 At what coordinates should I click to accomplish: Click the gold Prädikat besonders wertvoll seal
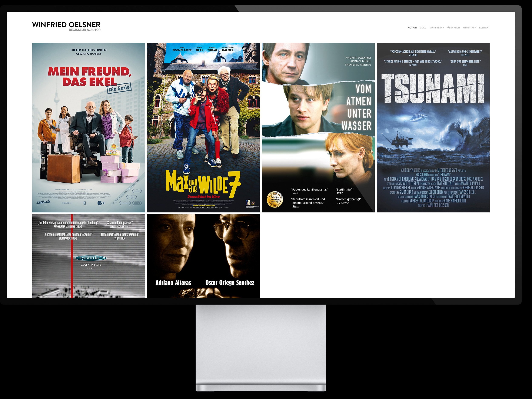coord(275,199)
